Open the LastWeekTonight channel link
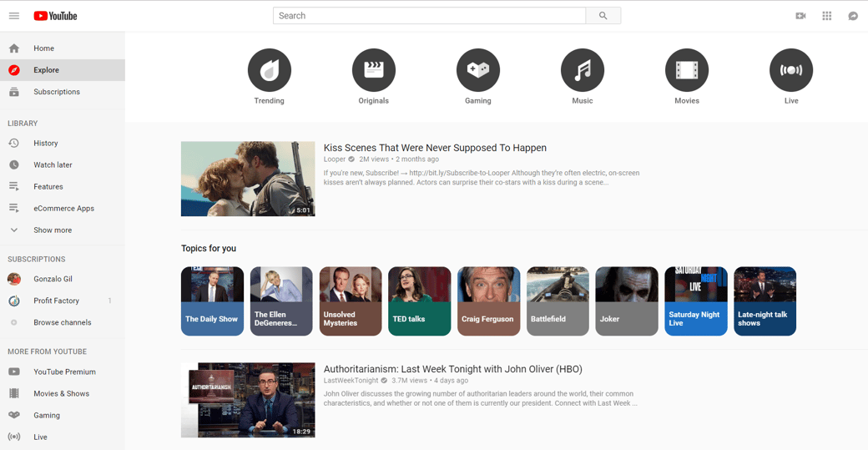 pyautogui.click(x=351, y=380)
